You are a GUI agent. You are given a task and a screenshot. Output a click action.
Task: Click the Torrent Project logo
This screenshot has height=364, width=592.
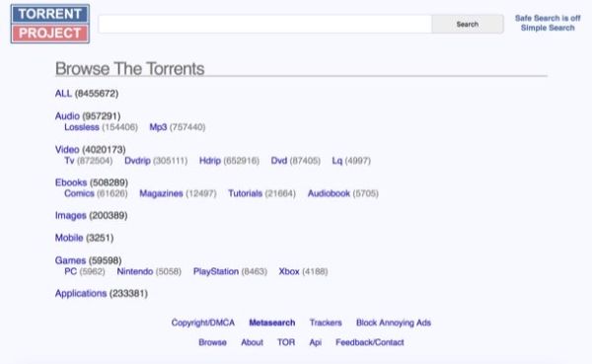pos(50,24)
